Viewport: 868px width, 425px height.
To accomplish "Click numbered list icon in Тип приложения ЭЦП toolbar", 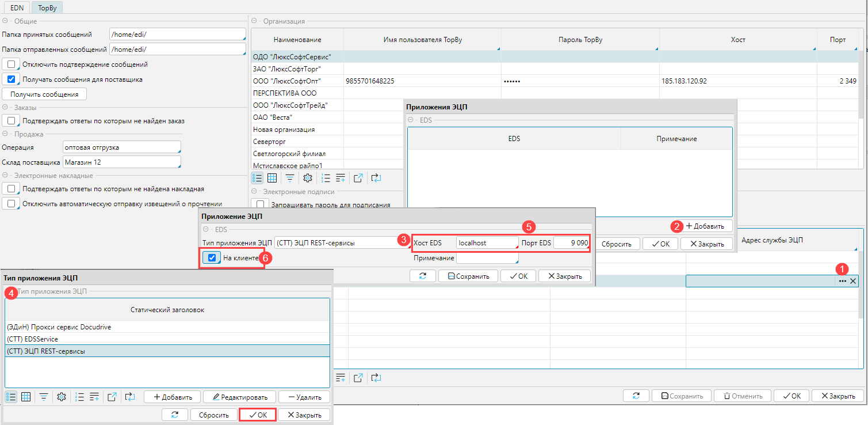I will pyautogui.click(x=80, y=397).
